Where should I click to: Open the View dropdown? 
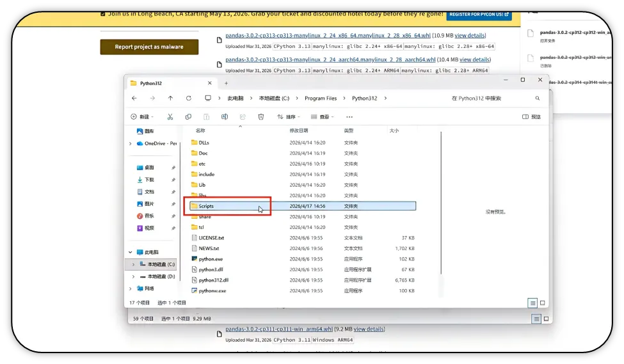[322, 117]
